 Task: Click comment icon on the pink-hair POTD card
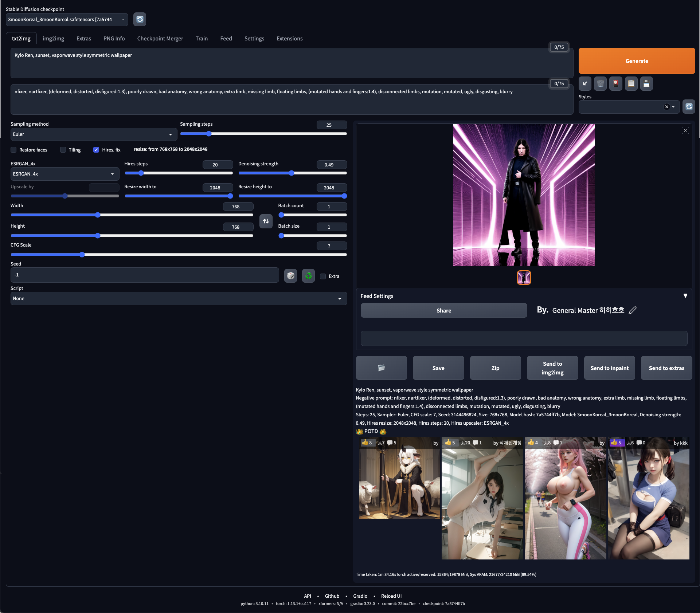pyautogui.click(x=556, y=443)
